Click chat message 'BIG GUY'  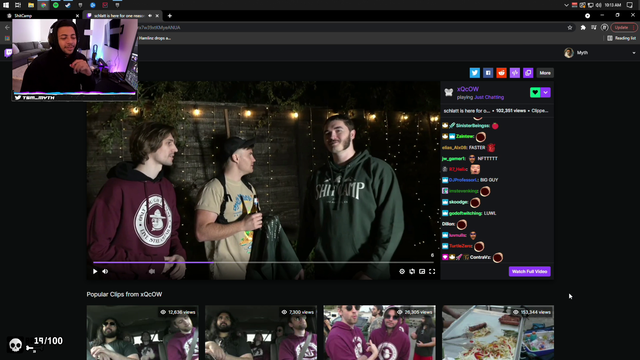pyautogui.click(x=489, y=180)
